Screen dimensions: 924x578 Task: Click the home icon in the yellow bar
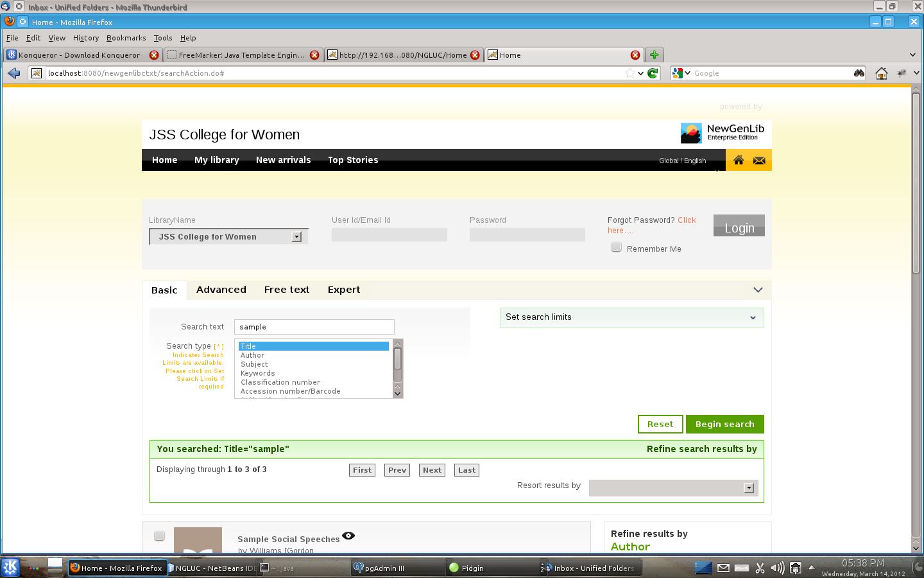(739, 160)
